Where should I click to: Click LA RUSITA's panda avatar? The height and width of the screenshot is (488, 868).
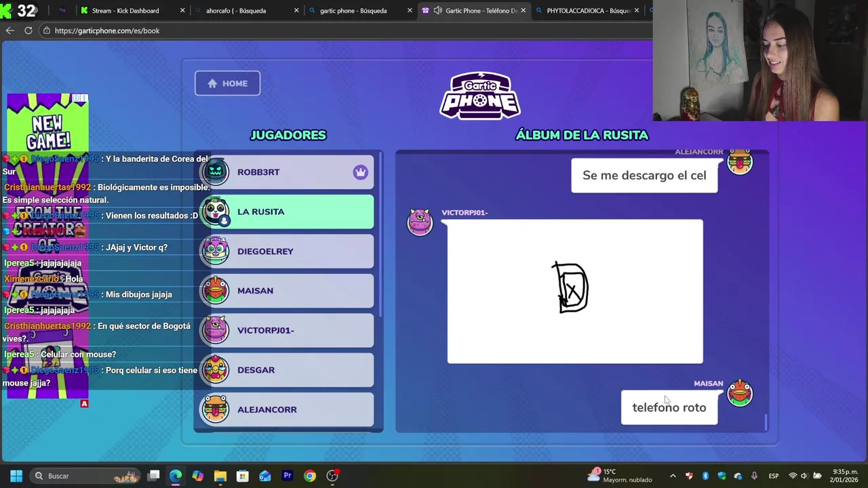click(x=216, y=211)
